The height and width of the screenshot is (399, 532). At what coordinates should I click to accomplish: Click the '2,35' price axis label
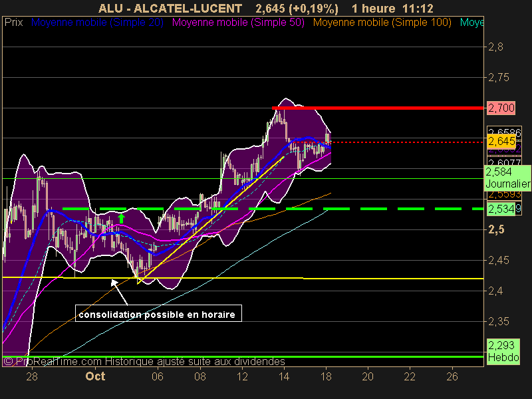tap(498, 321)
